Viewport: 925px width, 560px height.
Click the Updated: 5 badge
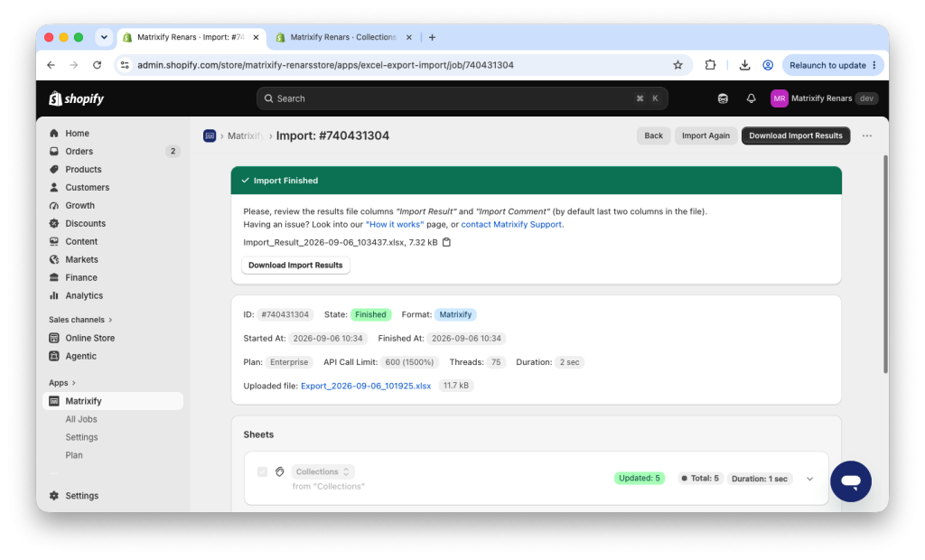point(640,478)
